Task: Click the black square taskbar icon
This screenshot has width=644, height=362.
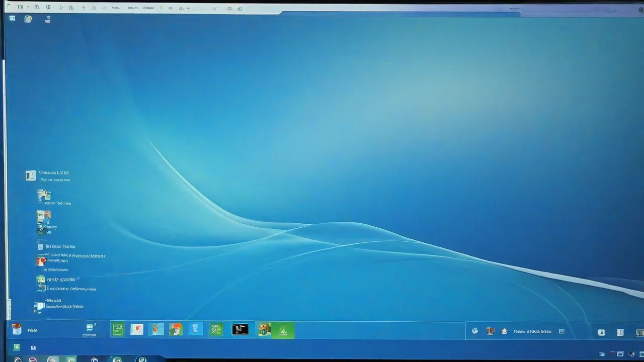Action: coord(240,329)
